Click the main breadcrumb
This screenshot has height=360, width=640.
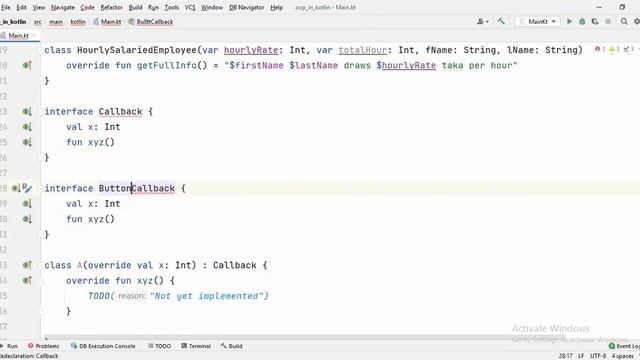click(x=56, y=22)
